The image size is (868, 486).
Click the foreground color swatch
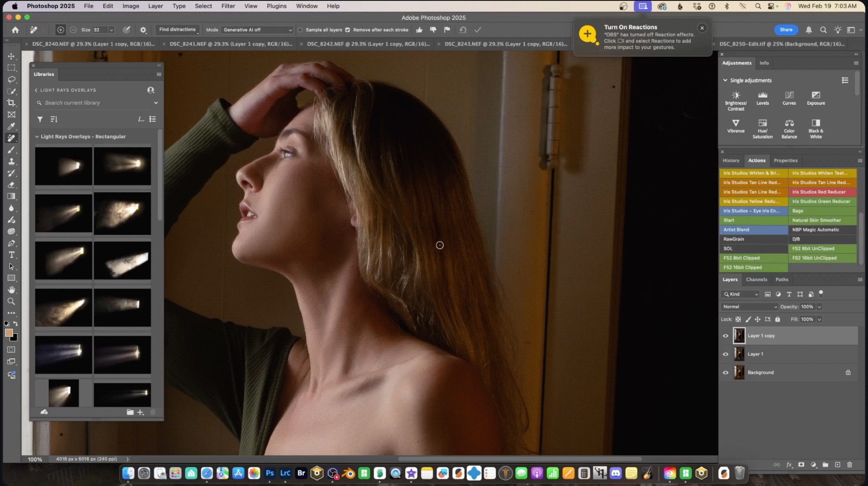(8, 332)
